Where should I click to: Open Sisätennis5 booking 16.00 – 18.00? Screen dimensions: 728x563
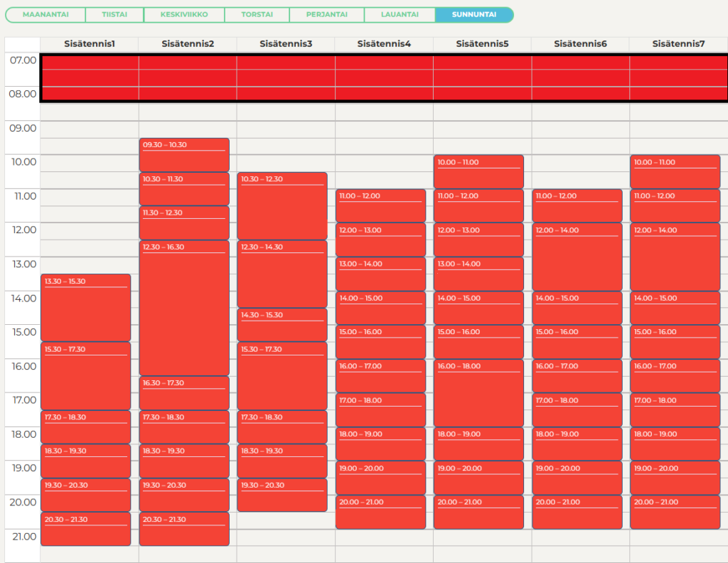coord(478,393)
